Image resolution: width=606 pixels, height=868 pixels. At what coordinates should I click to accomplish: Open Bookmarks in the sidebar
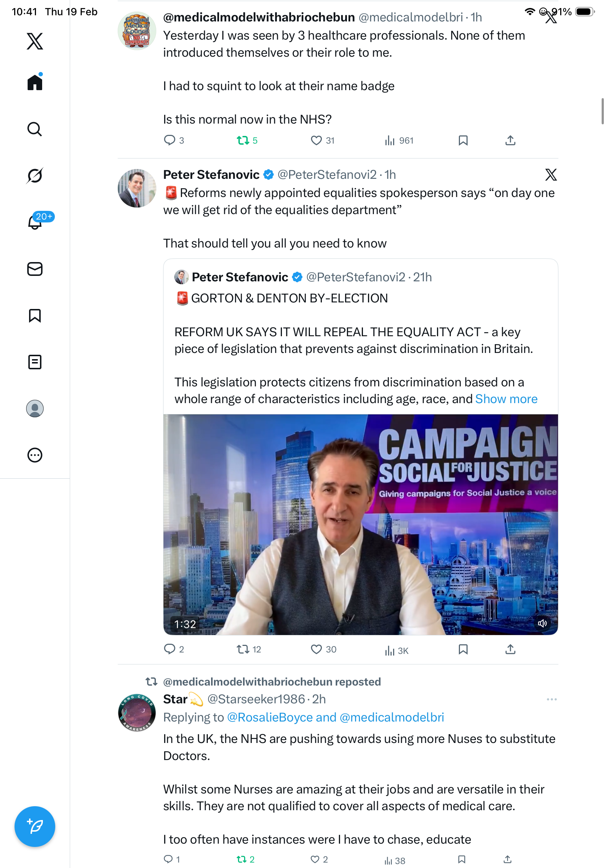click(x=35, y=316)
